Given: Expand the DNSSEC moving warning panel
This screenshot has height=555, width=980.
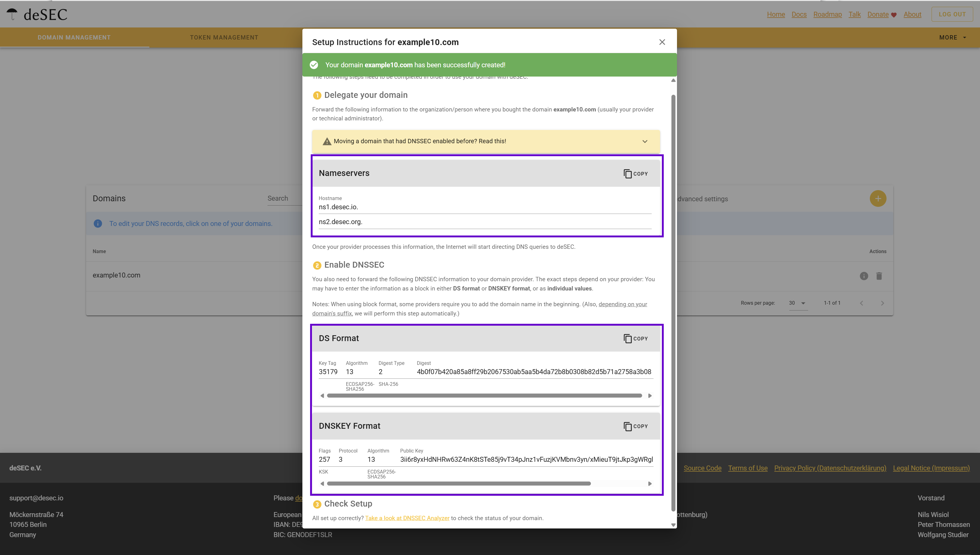Looking at the screenshot, I should pyautogui.click(x=645, y=141).
